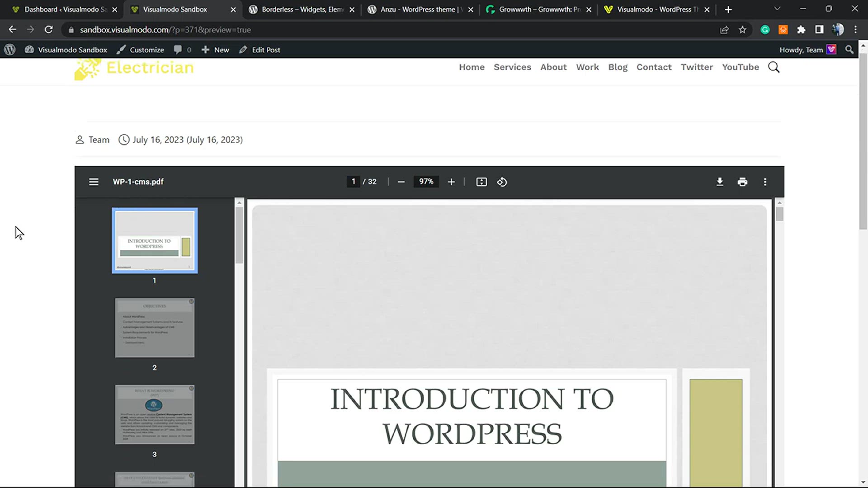Print the PDF document
868x488 pixels.
(742, 182)
